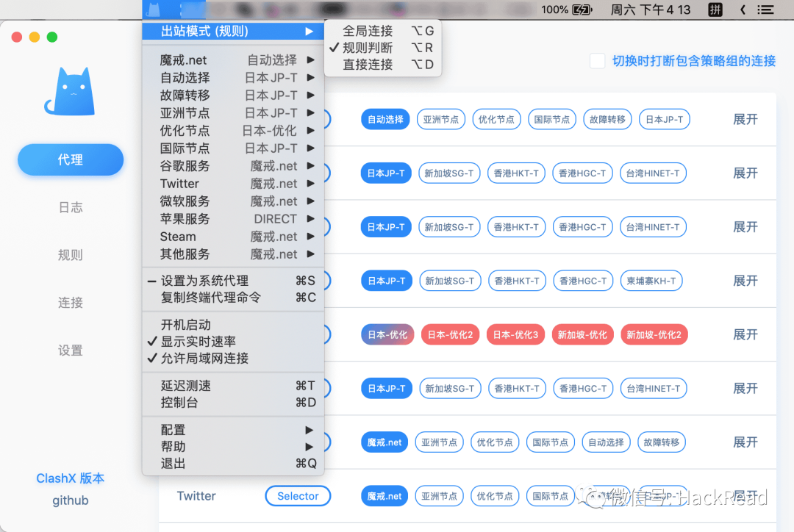Expand Twitter group submenu in tray menu
This screenshot has width=794, height=532.
[233, 184]
